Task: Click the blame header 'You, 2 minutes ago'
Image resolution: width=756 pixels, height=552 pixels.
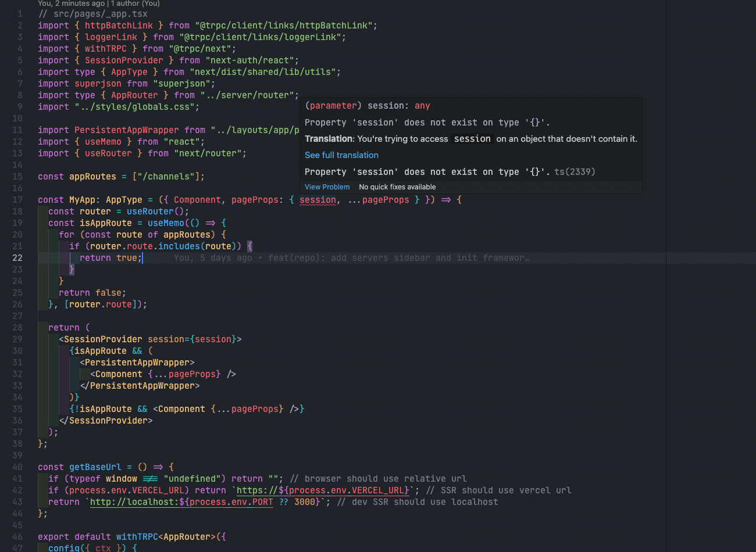Action: (72, 3)
